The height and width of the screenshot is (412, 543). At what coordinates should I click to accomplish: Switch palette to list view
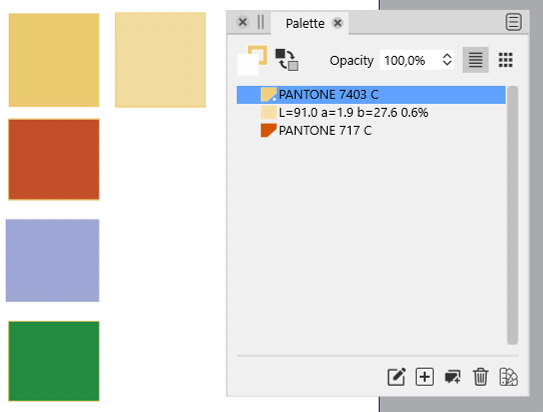tap(475, 60)
